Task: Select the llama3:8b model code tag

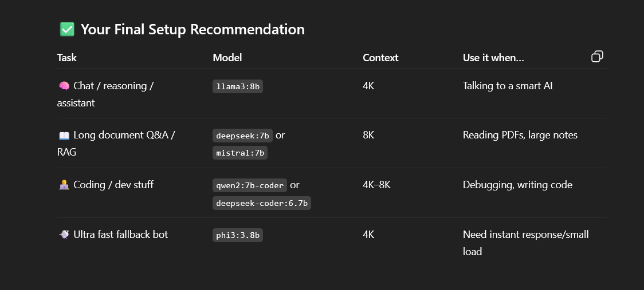Action: coord(238,86)
